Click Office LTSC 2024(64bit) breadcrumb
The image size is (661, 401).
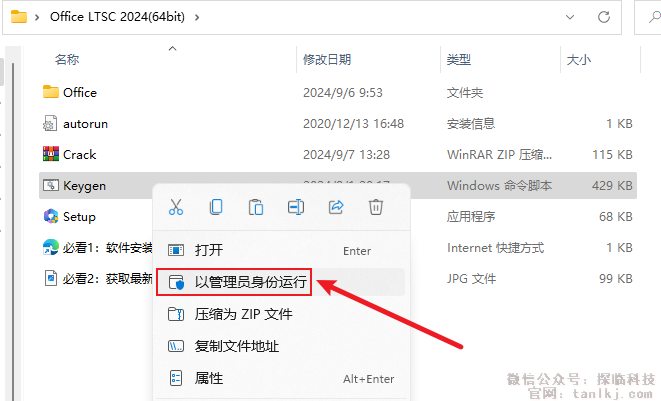(x=117, y=17)
